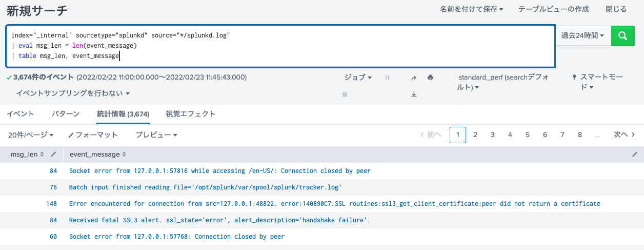Screen dimensions: 644x250
Task: Go to the next page with 次へ
Action: coord(625,134)
